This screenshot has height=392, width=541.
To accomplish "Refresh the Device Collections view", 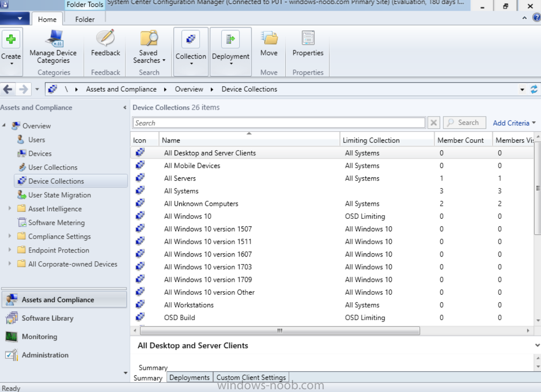I will coord(534,89).
